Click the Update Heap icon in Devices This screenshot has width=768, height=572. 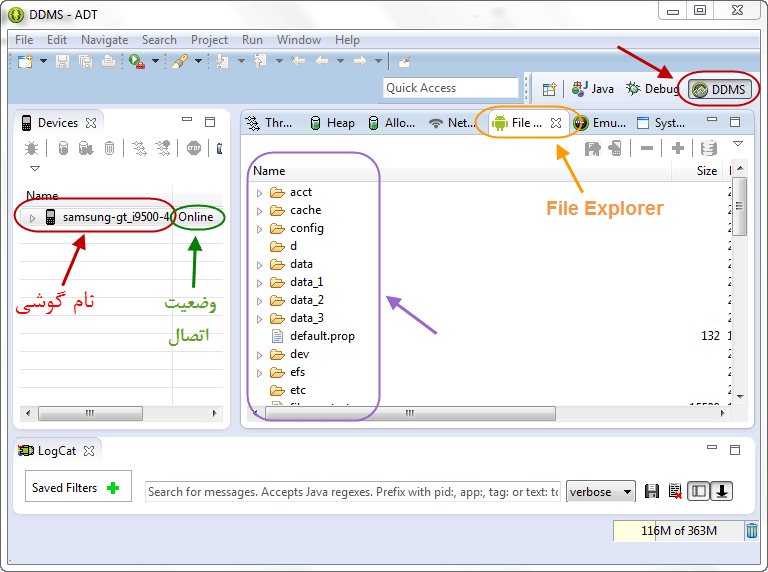[x=63, y=148]
